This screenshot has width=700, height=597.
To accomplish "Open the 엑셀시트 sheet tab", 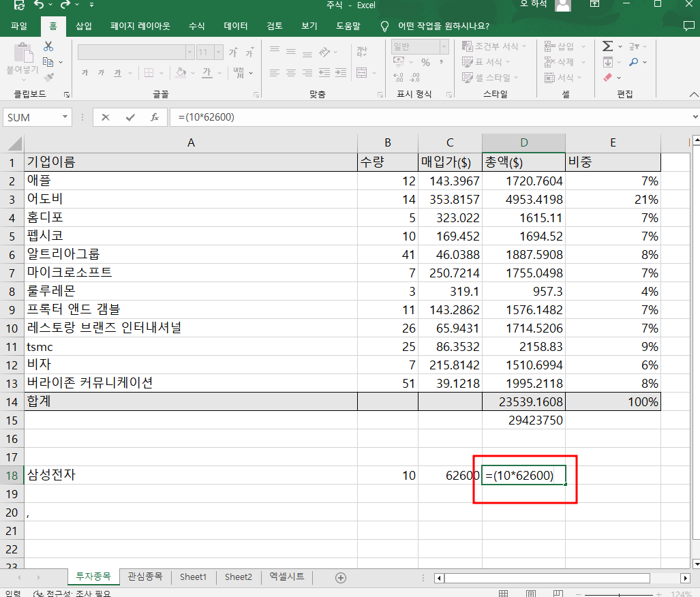I will (286, 577).
